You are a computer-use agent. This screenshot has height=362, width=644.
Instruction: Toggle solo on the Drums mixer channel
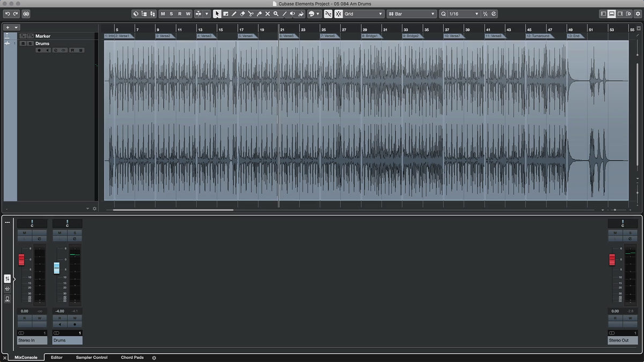click(75, 233)
